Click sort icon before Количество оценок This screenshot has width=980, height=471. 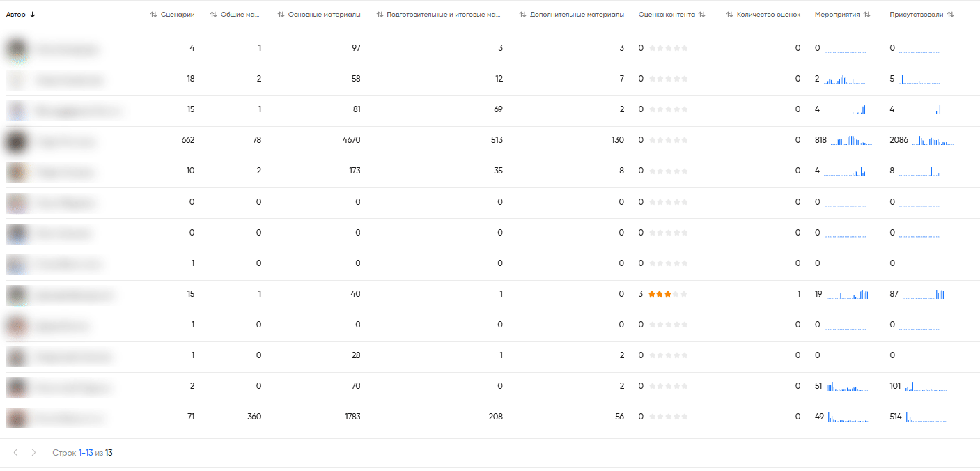[729, 15]
